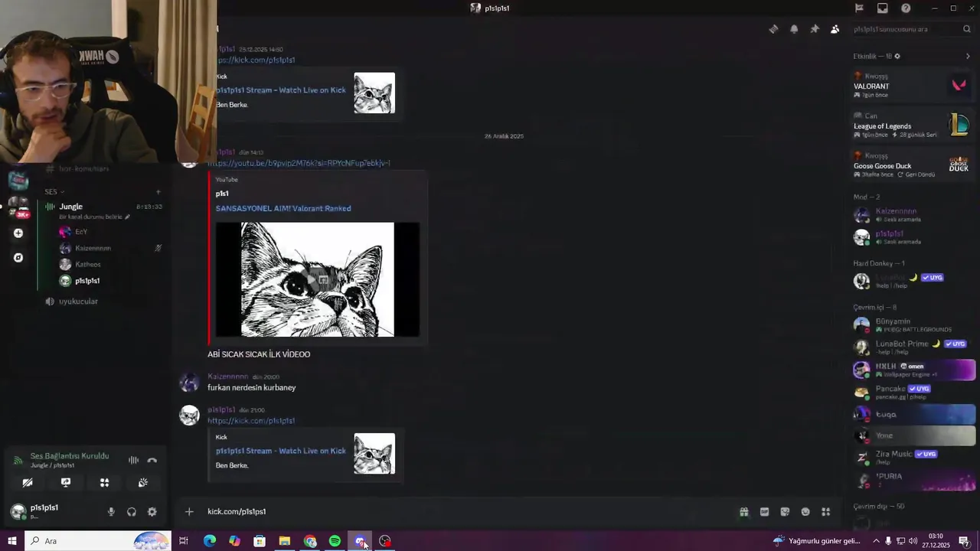The width and height of the screenshot is (980, 551).
Task: Mute microphone in the user panel
Action: coord(111,512)
